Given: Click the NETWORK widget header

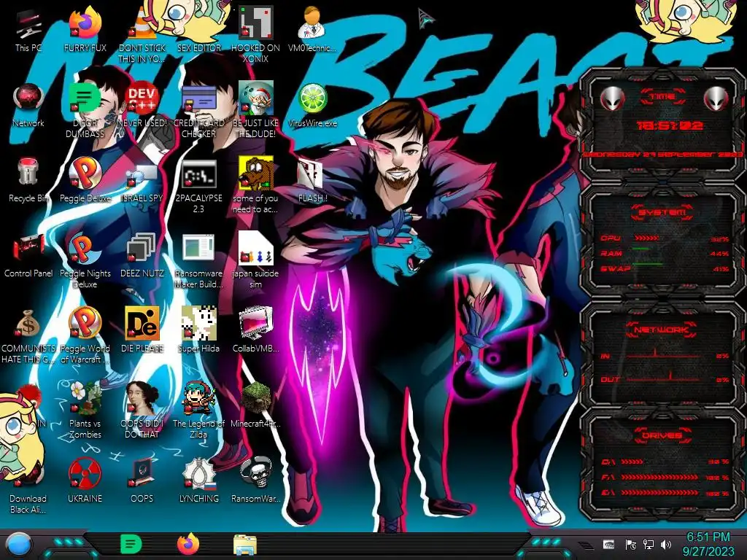Looking at the screenshot, I should [x=662, y=330].
